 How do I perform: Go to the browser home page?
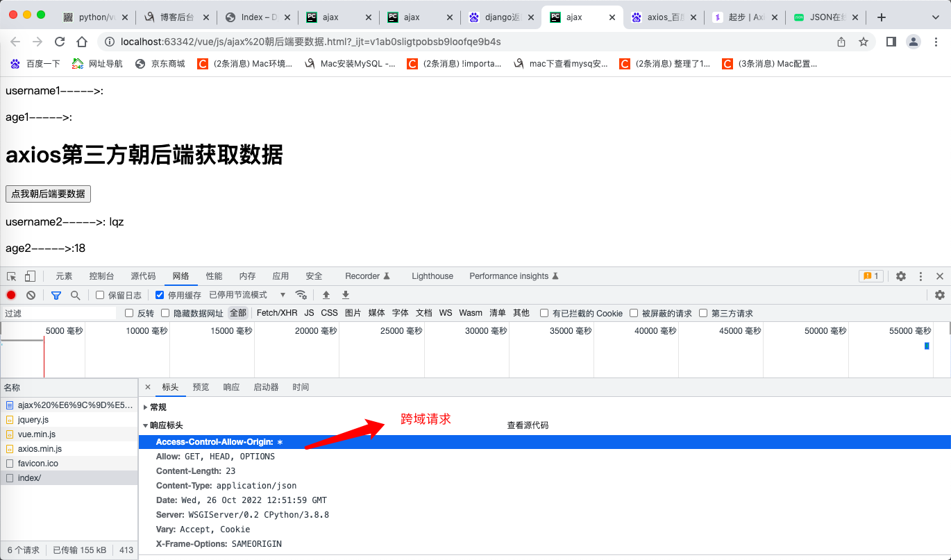pyautogui.click(x=82, y=42)
